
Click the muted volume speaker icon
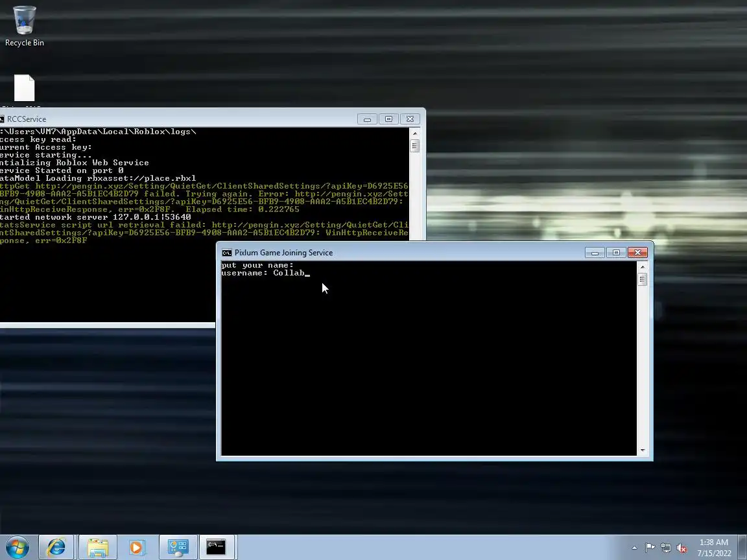(682, 548)
